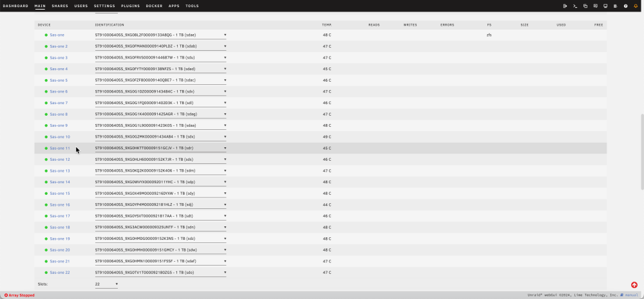Toggle the Help question-mark icon
The height and width of the screenshot is (299, 644).
pos(625,6)
